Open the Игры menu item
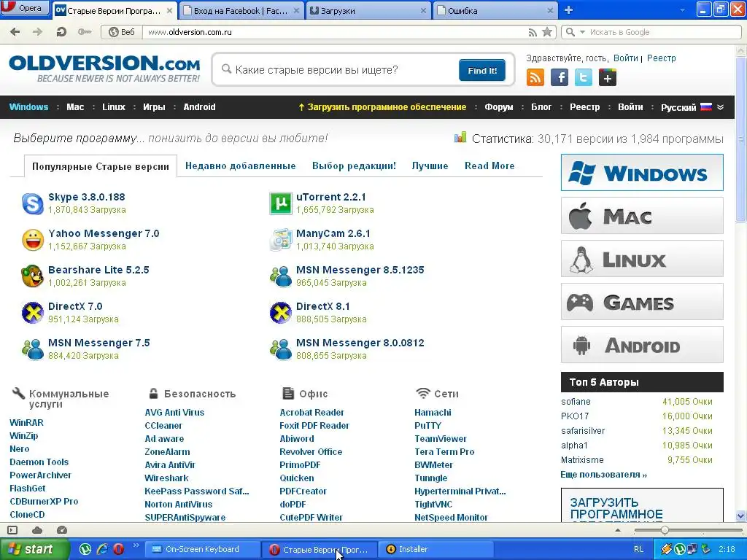This screenshot has height=560, width=747. (x=154, y=107)
